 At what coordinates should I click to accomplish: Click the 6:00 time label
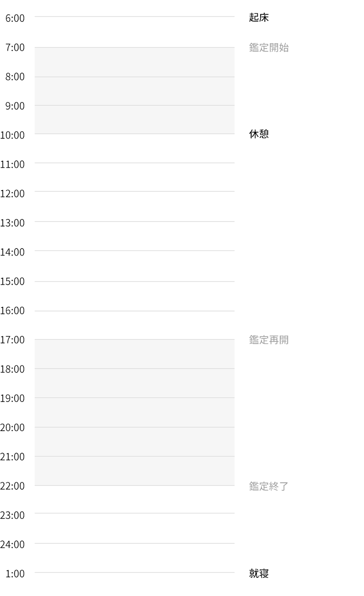[15, 18]
